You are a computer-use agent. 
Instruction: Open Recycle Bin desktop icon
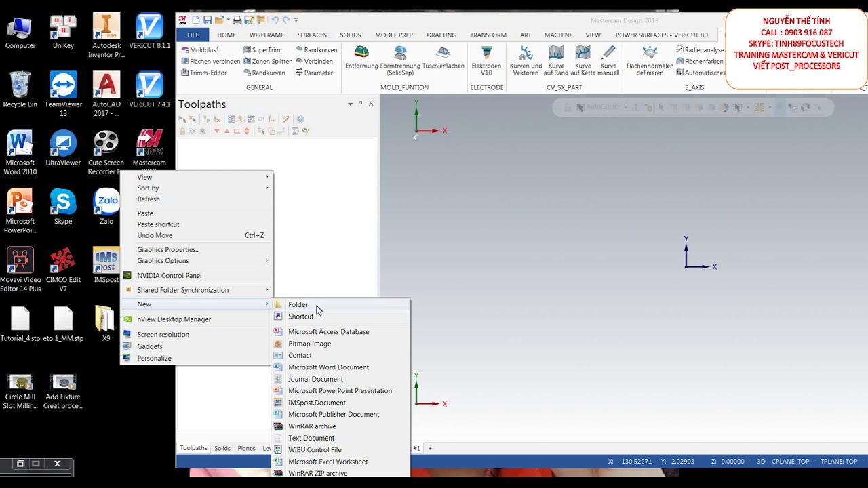20,89
